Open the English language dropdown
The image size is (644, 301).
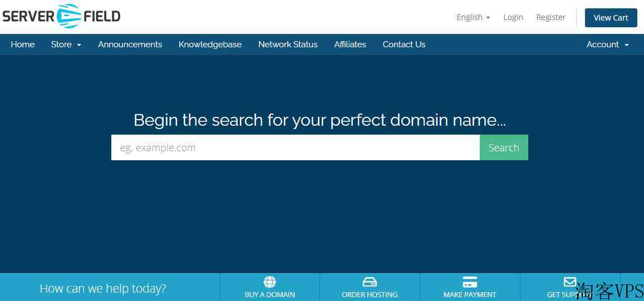[473, 17]
